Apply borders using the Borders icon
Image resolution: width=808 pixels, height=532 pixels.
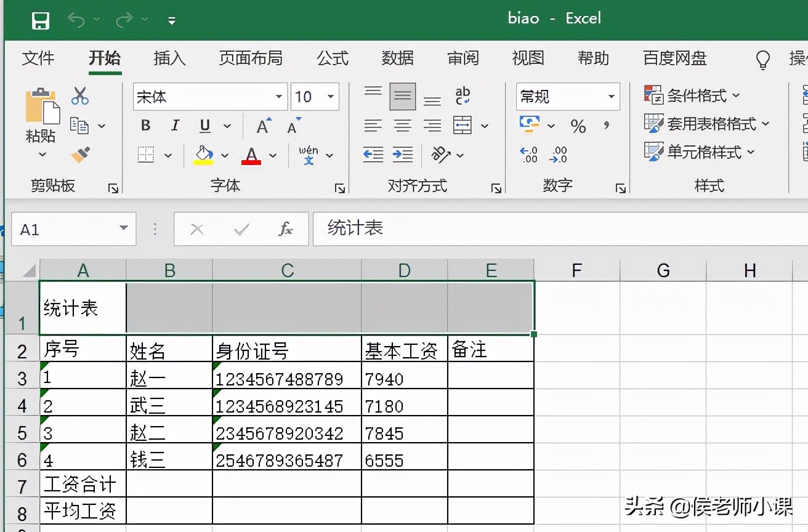(x=146, y=154)
